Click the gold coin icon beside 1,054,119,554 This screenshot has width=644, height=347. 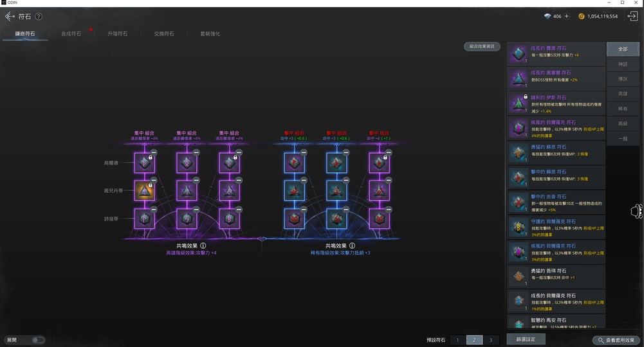click(x=581, y=17)
